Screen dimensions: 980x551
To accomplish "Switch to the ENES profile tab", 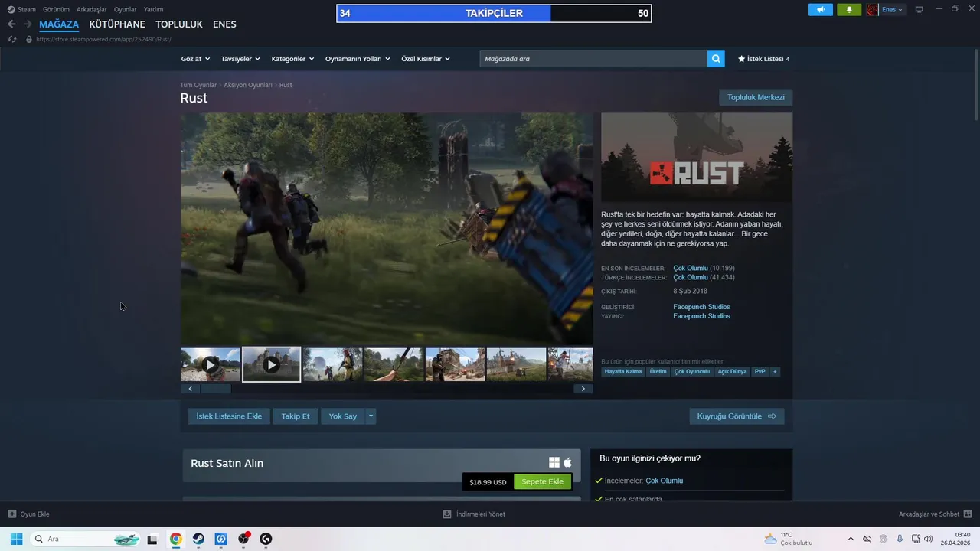I will [x=224, y=24].
